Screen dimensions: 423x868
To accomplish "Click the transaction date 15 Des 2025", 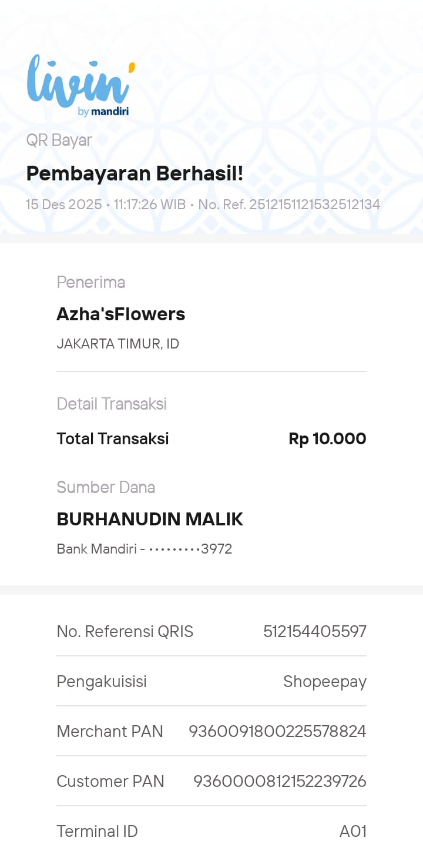I will click(64, 205).
